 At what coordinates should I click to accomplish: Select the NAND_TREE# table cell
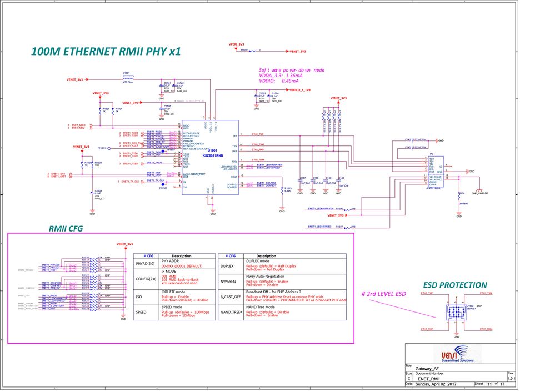(232, 313)
